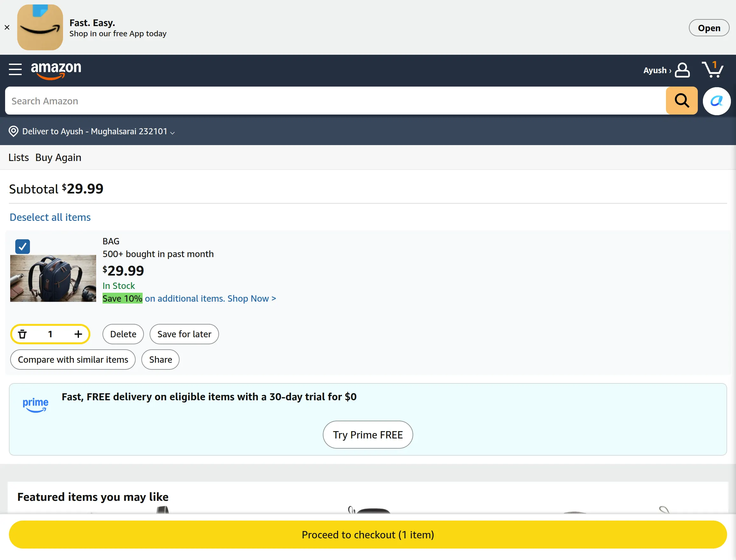
Task: Open the Lists tab
Action: click(x=19, y=157)
